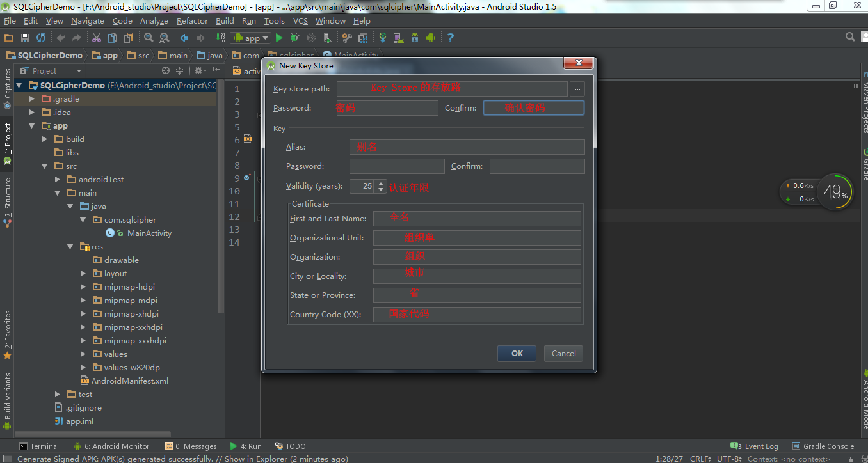Open the Tools menu
The height and width of the screenshot is (463, 868).
pos(274,21)
